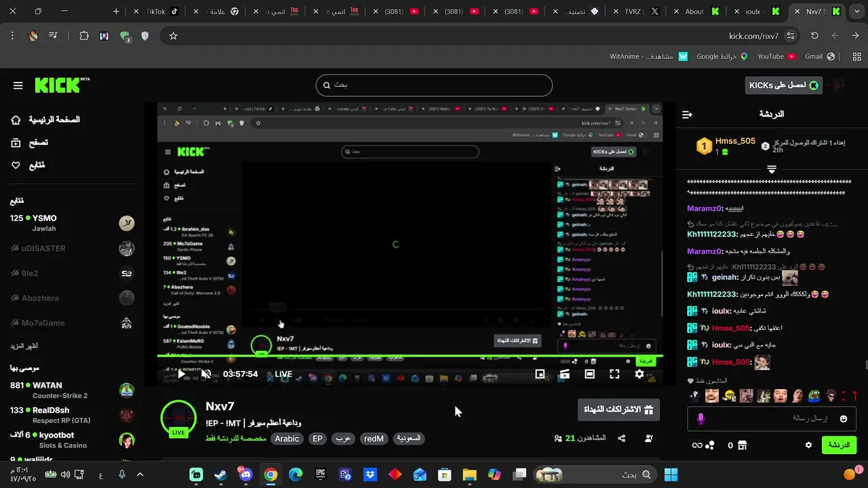This screenshot has width=868, height=488.
Task: Open player settings gear
Action: tap(639, 373)
